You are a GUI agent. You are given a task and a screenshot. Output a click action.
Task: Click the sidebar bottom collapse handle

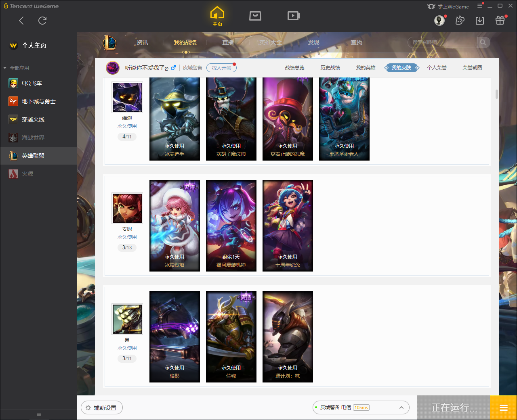coord(39,414)
